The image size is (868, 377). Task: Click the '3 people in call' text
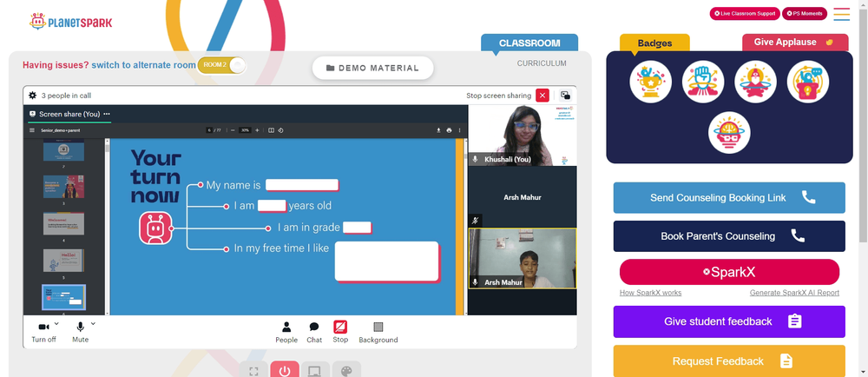click(66, 96)
